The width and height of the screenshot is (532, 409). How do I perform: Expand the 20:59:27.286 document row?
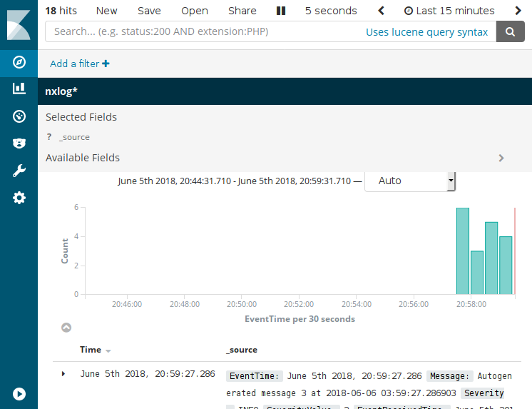click(63, 374)
